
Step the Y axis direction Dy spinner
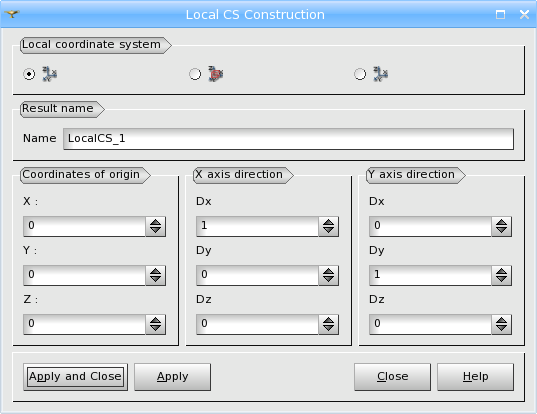(x=501, y=275)
